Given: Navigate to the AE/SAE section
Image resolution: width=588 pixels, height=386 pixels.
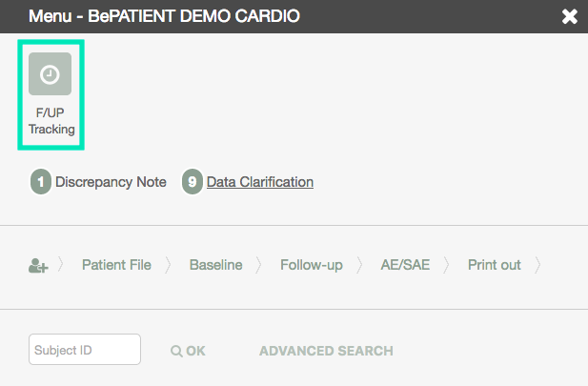Looking at the screenshot, I should click(x=405, y=265).
